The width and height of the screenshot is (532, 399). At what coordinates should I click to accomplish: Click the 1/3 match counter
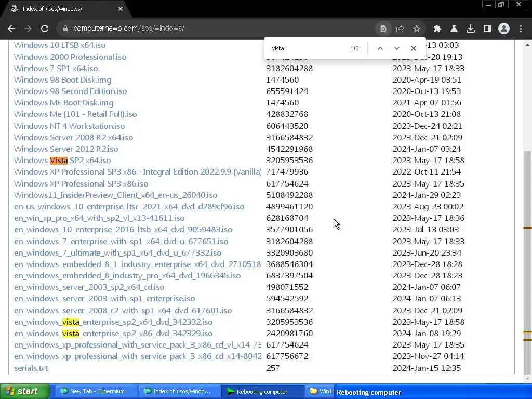tap(354, 48)
